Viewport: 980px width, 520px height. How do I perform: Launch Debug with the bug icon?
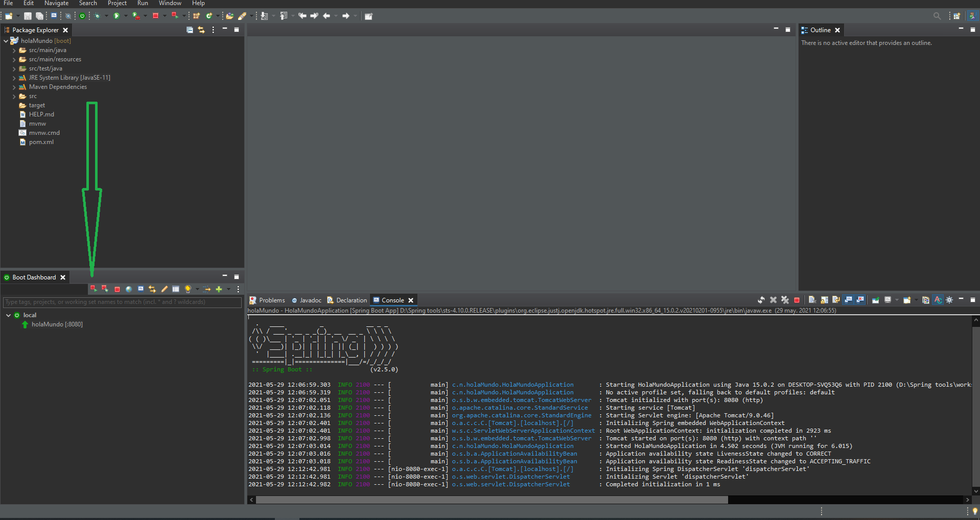pos(97,16)
